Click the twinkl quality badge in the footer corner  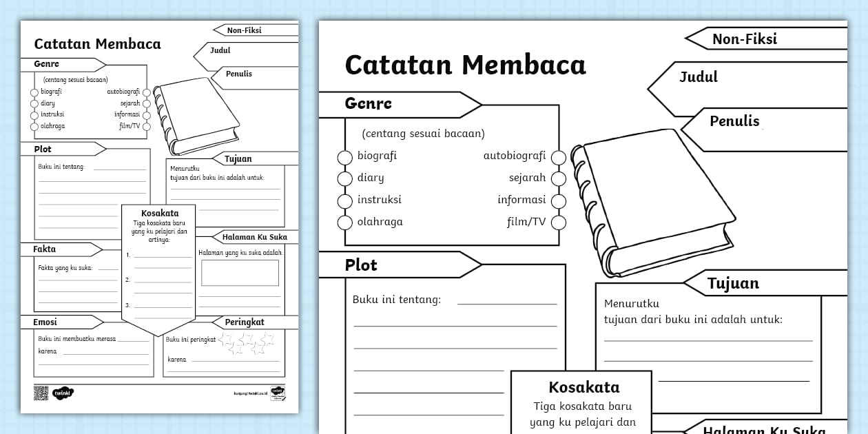click(277, 393)
